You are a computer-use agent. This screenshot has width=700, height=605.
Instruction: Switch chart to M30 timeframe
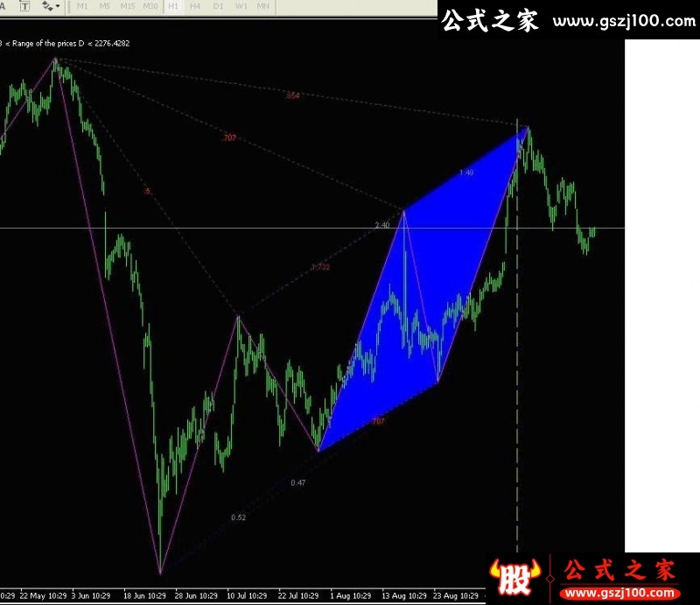point(150,6)
